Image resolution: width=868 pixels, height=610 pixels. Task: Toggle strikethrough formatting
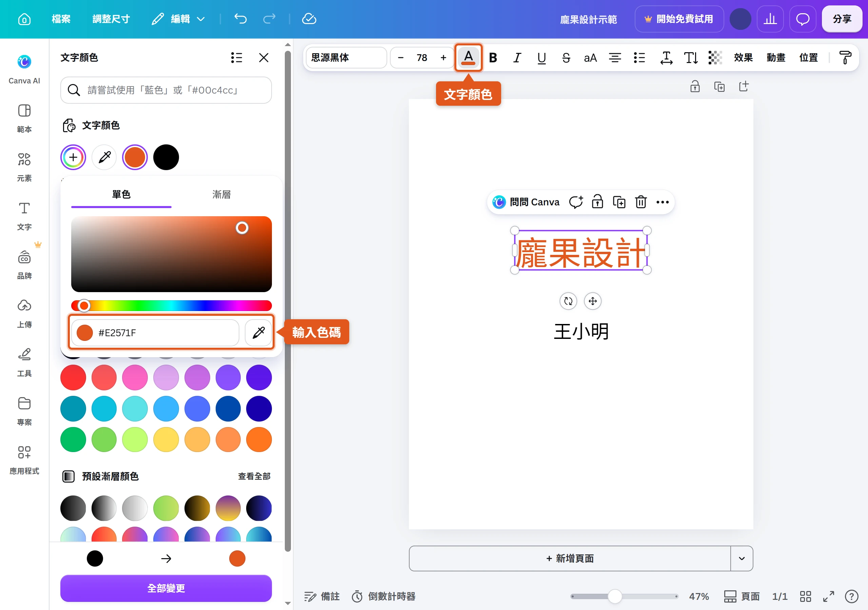(x=566, y=58)
